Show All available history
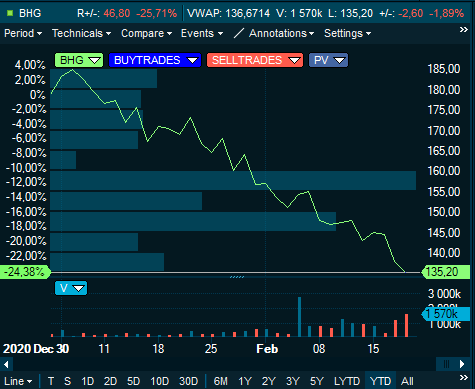 click(407, 381)
